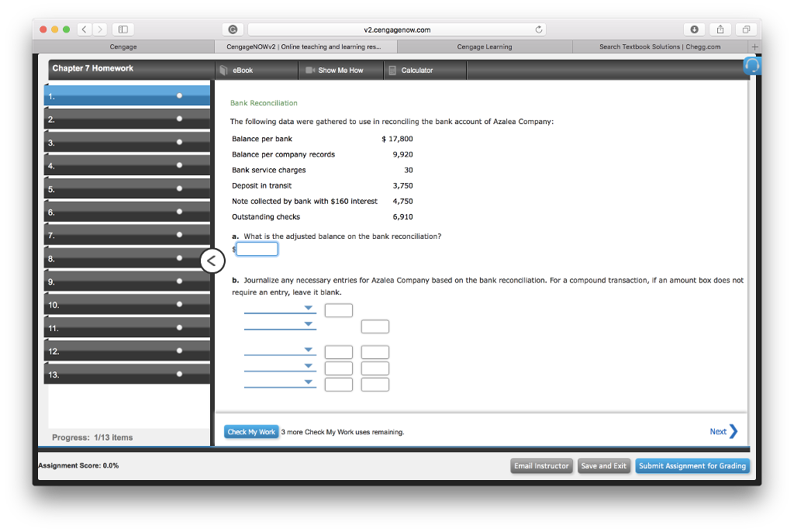Collapse the question list with the round arrow
This screenshot has height=532, width=794.
(212, 261)
